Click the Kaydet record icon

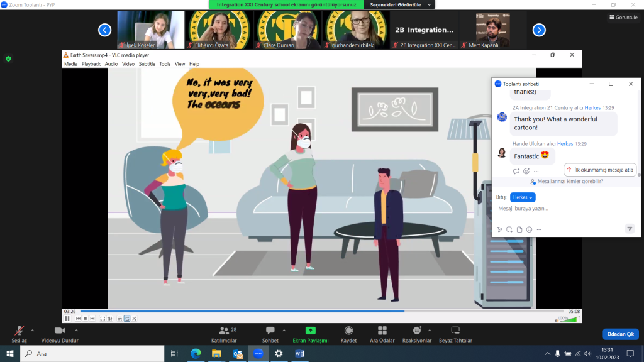tap(348, 331)
